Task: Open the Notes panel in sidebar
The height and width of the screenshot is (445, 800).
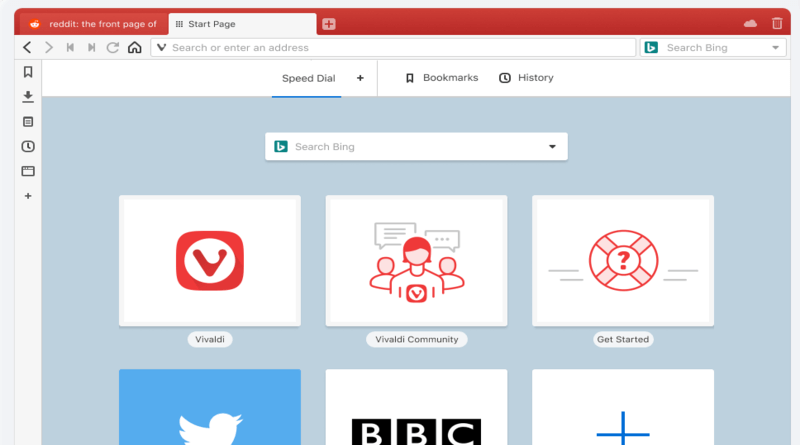Action: (28, 121)
